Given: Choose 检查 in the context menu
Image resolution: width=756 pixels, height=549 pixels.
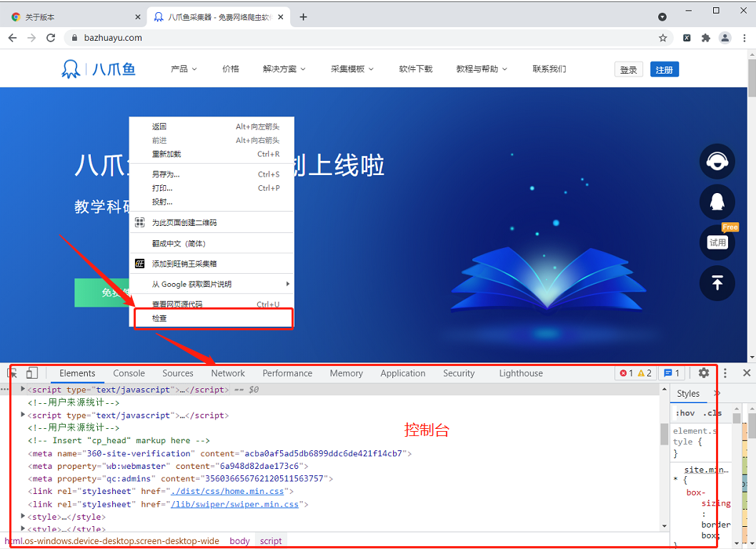Looking at the screenshot, I should tap(212, 318).
